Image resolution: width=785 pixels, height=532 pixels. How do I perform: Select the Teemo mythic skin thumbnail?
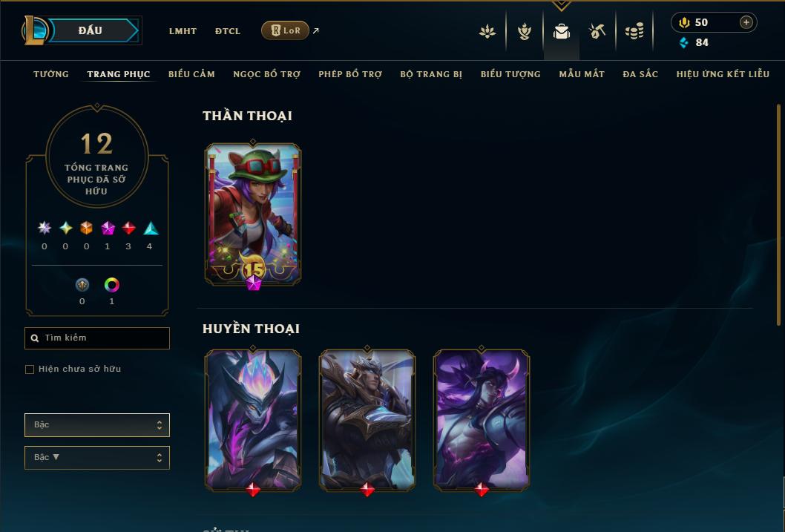[x=253, y=214]
